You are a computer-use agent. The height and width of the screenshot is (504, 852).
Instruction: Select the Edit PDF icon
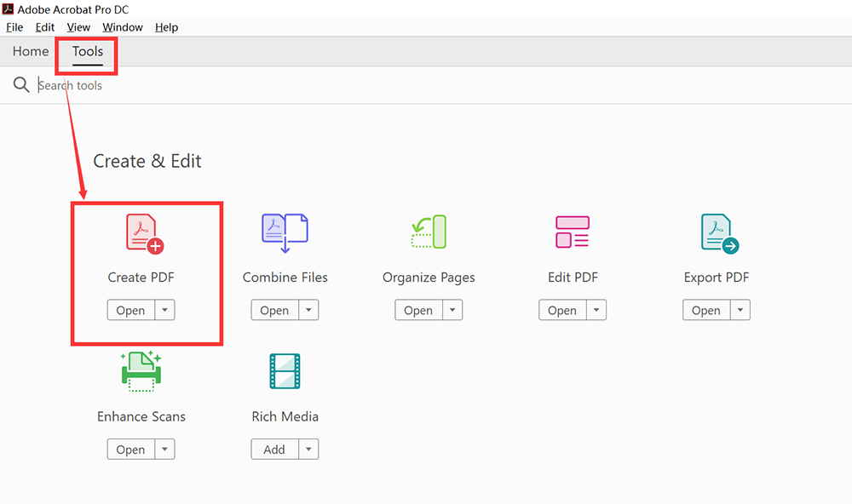pyautogui.click(x=573, y=232)
